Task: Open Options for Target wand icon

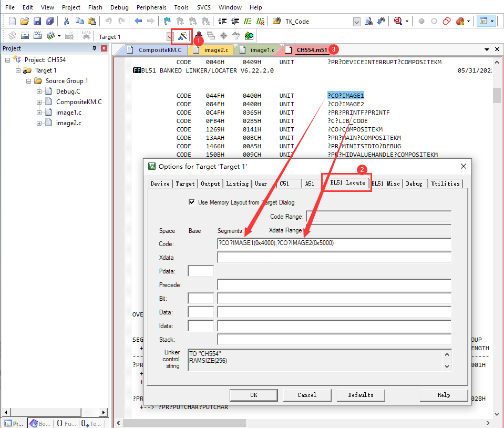Action: (182, 36)
